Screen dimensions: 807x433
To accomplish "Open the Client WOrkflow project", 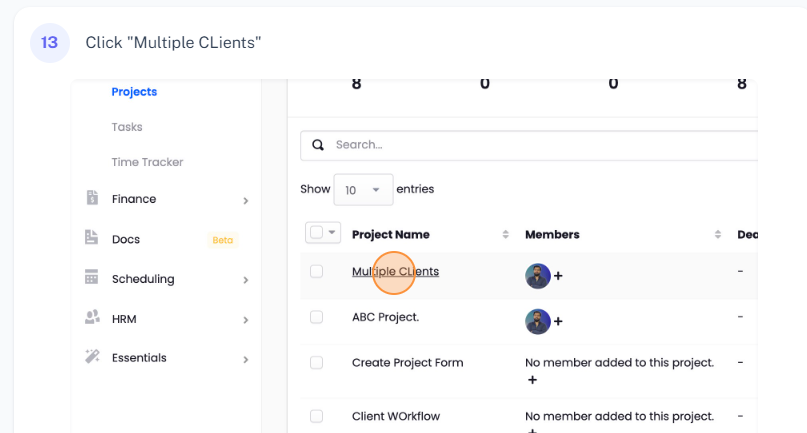I will point(395,416).
